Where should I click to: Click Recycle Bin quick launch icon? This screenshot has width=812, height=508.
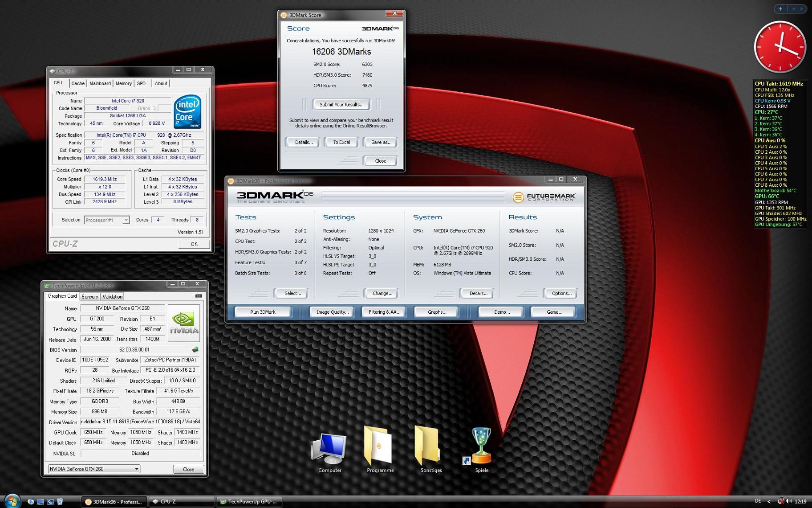60,502
